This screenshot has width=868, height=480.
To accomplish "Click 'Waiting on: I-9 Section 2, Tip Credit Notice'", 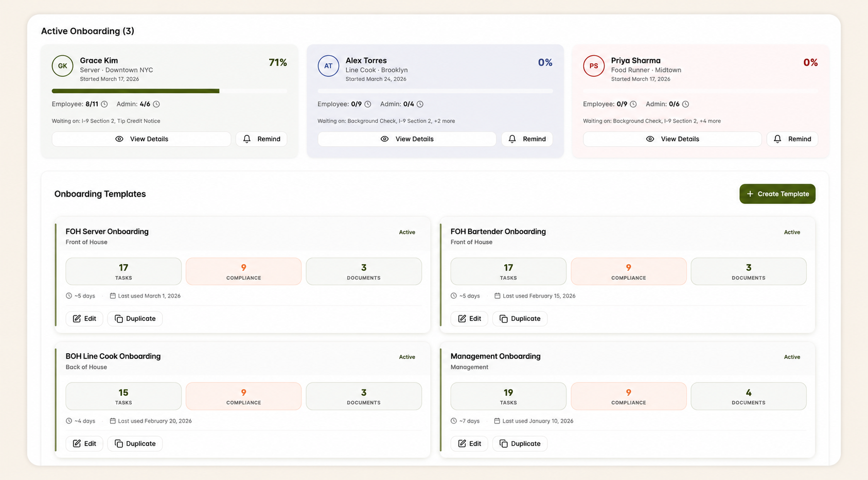I will click(106, 121).
